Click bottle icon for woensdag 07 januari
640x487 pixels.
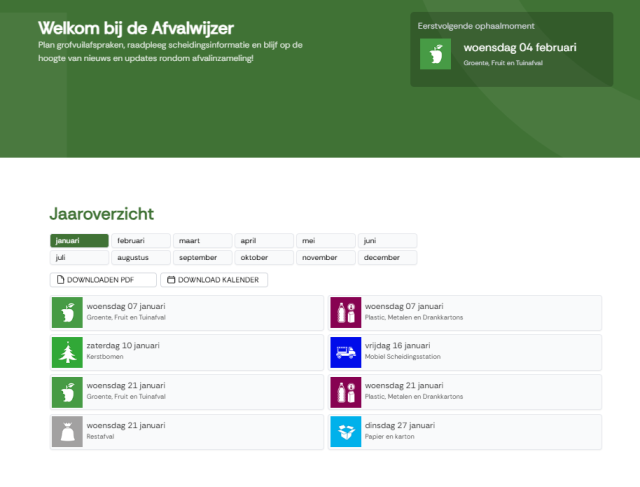pyautogui.click(x=346, y=312)
